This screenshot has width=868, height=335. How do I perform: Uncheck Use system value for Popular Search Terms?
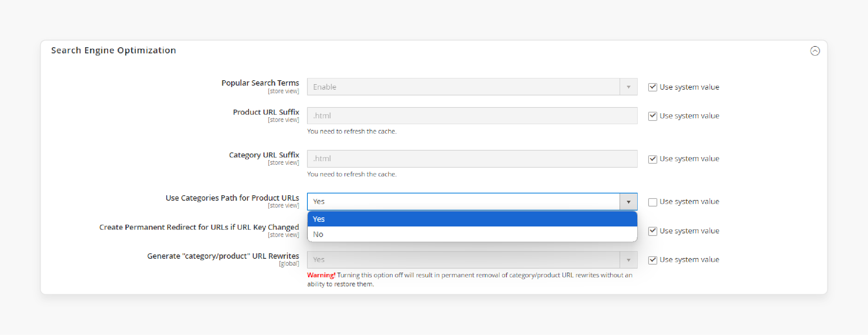pyautogui.click(x=653, y=87)
